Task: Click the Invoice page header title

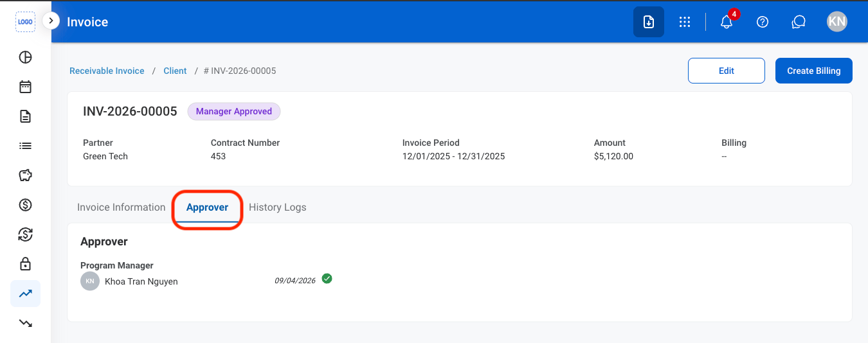Action: [87, 22]
